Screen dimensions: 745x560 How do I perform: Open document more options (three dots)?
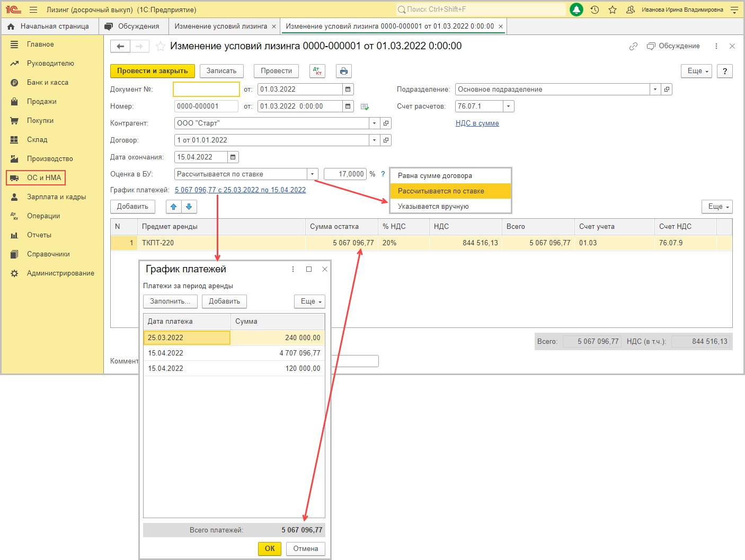point(716,46)
